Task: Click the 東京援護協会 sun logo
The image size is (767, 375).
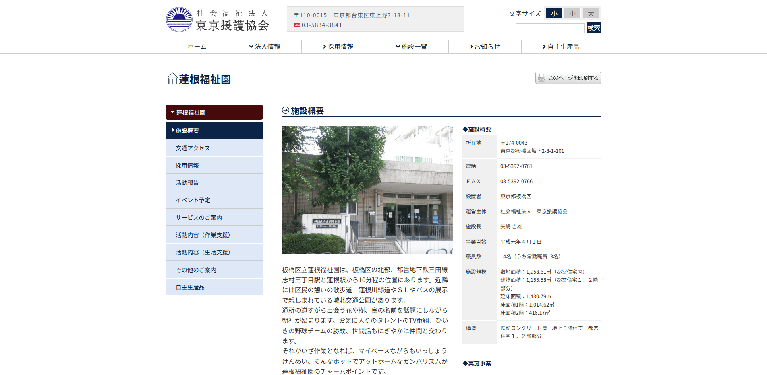Action: pos(179,20)
